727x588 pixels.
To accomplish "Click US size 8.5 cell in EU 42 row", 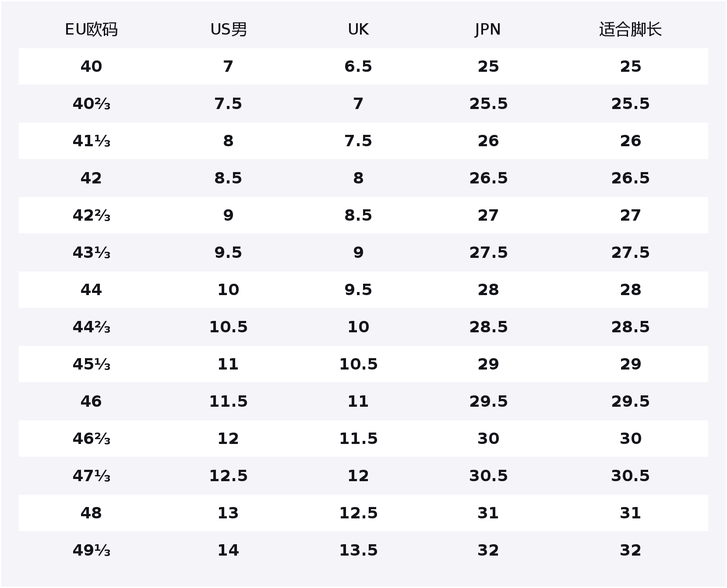I will click(x=228, y=178).
